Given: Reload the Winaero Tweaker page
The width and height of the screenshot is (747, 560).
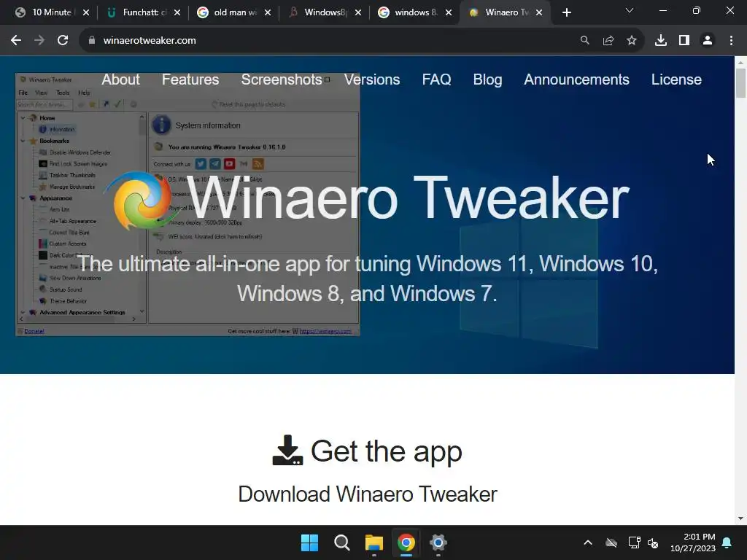Looking at the screenshot, I should pyautogui.click(x=63, y=41).
